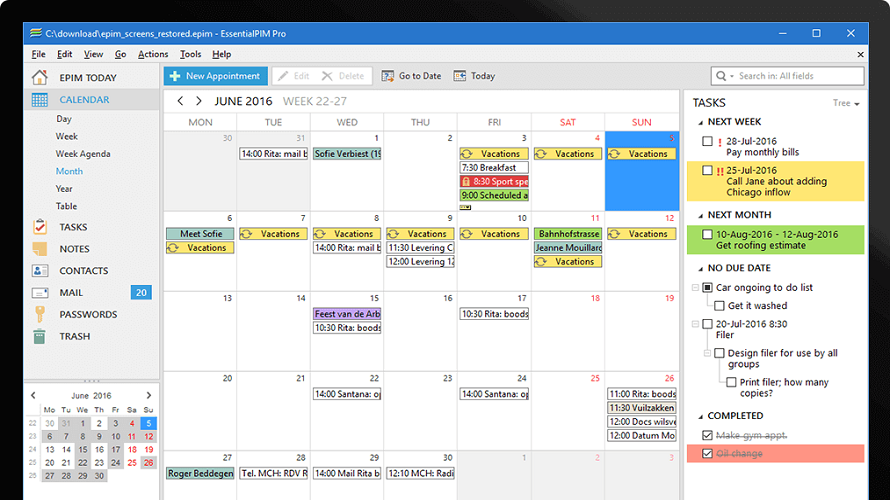Screen dimensions: 890x500
Task: Switch to Week calendar view
Action: [66, 136]
